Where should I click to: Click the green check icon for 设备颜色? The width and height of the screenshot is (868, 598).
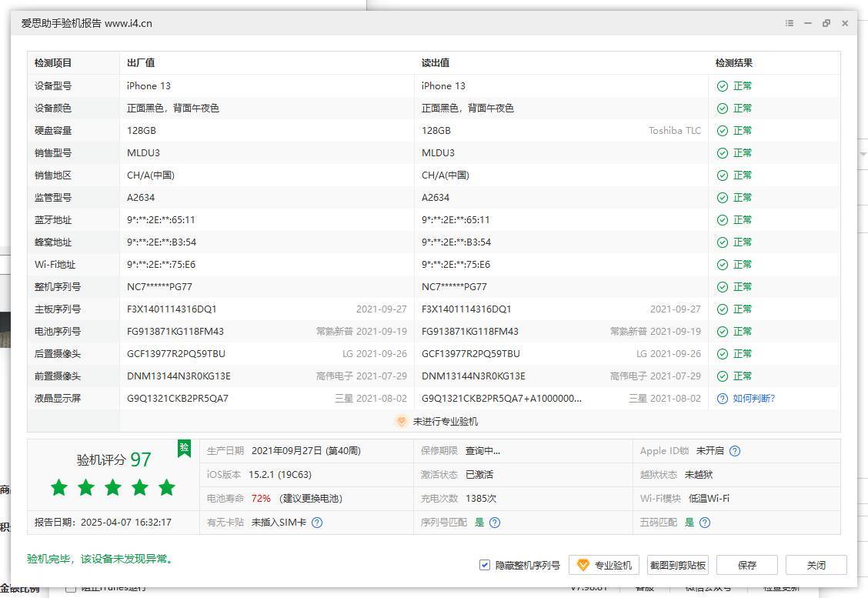723,109
